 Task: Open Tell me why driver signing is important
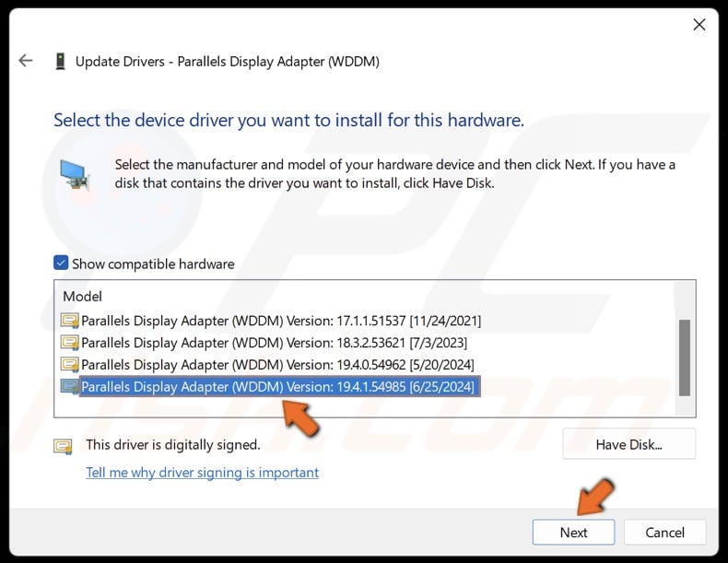[x=203, y=473]
